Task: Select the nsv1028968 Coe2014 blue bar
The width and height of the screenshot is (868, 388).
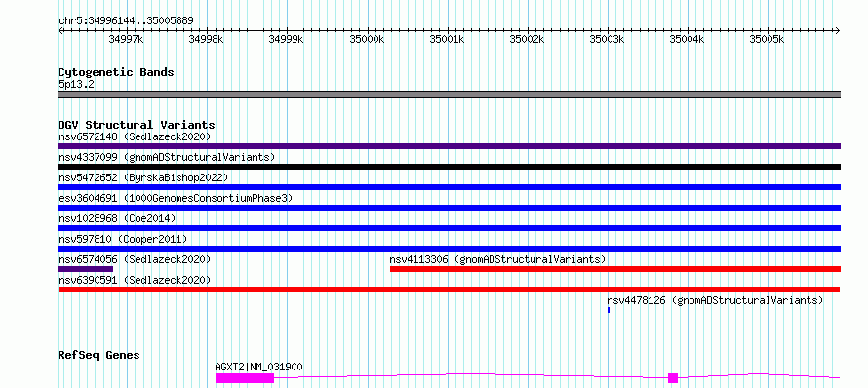Action: pos(449,228)
